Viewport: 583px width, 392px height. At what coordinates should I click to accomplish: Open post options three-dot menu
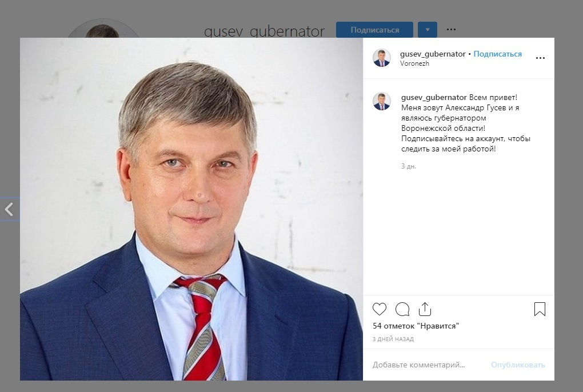(x=540, y=58)
